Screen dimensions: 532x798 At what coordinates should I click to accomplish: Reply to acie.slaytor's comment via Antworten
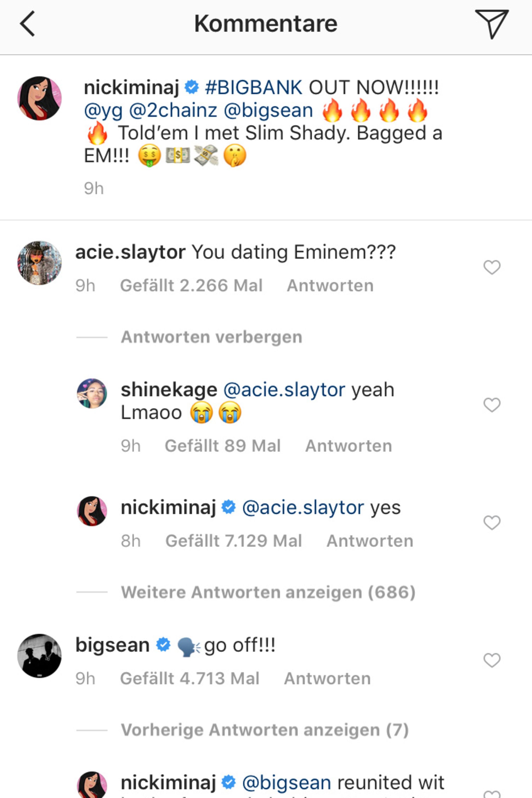pyautogui.click(x=330, y=286)
